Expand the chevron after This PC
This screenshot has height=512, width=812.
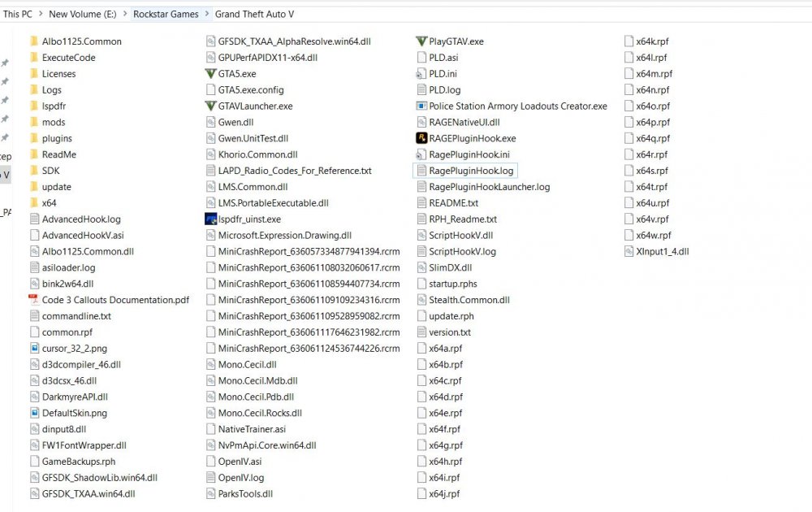[41, 14]
